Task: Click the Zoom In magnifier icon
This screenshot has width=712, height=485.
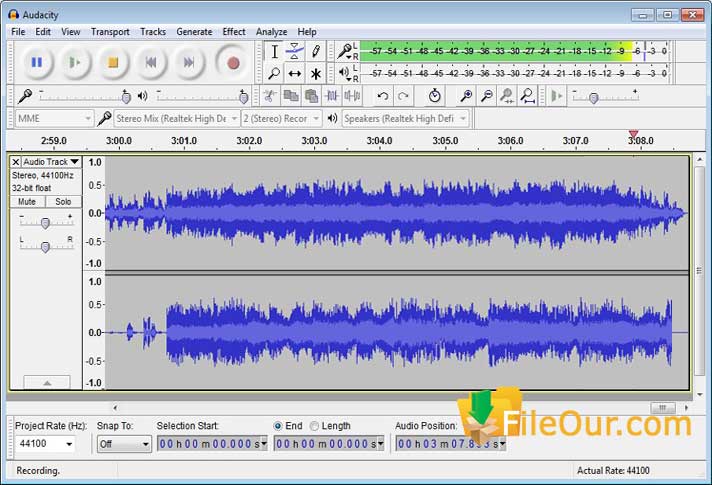Action: pyautogui.click(x=466, y=96)
